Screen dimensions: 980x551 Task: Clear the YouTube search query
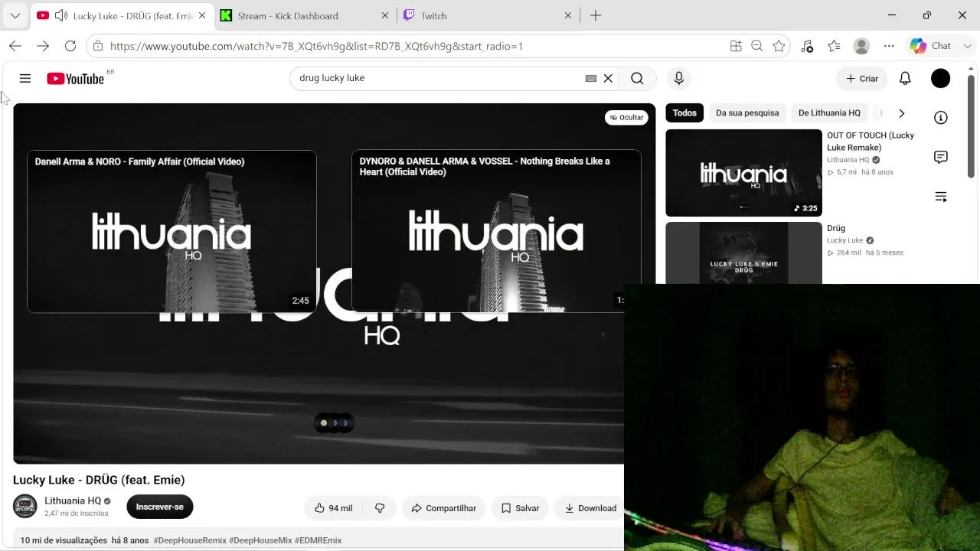click(608, 78)
